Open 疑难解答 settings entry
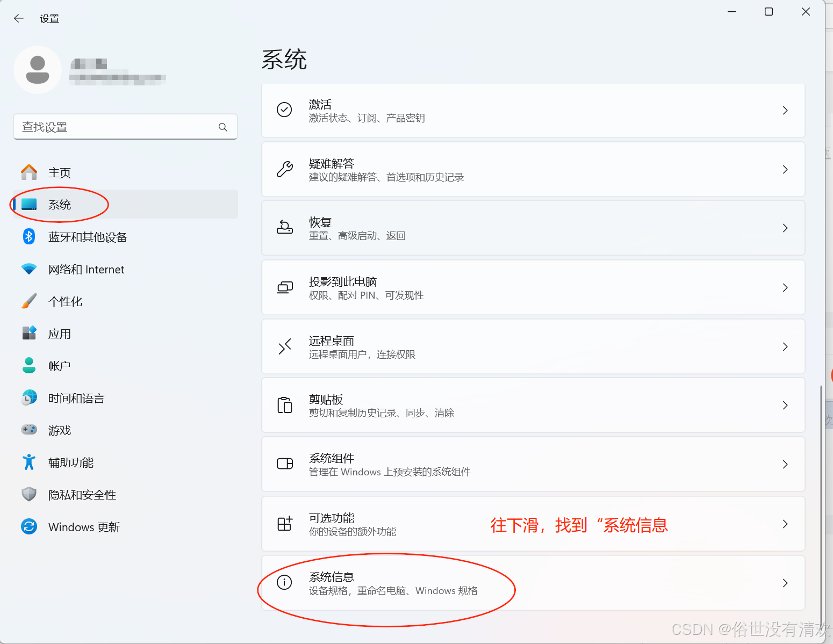This screenshot has height=644, width=833. (x=533, y=169)
